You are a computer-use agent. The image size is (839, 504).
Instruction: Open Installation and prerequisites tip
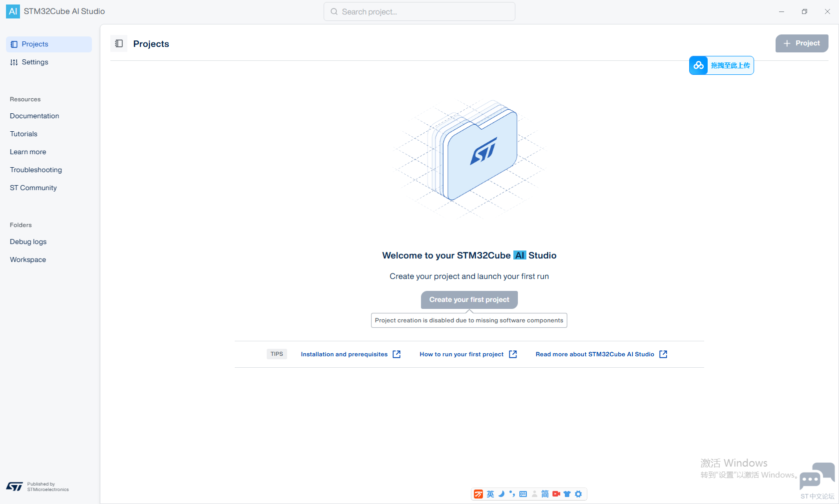344,354
